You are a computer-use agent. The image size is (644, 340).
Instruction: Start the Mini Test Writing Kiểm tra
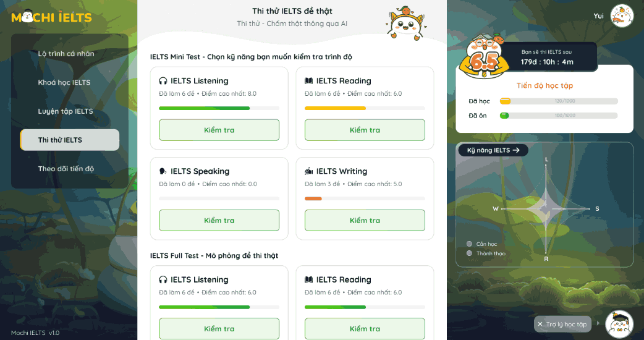365,221
